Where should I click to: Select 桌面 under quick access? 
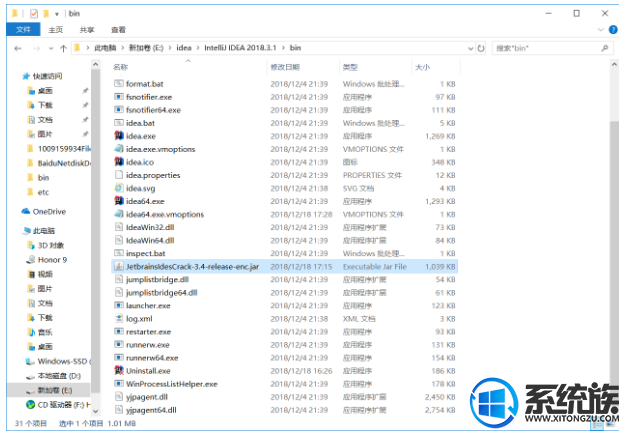tap(45, 91)
